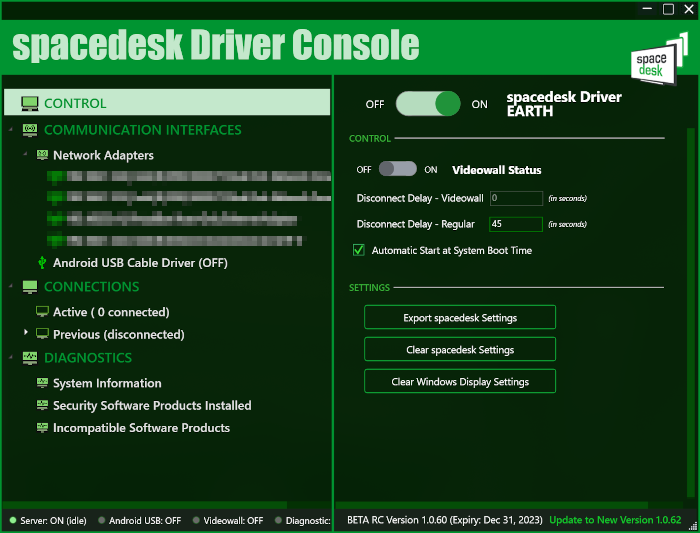Select the CONNECTIONS heading
The height and width of the screenshot is (533, 700).
pos(92,287)
